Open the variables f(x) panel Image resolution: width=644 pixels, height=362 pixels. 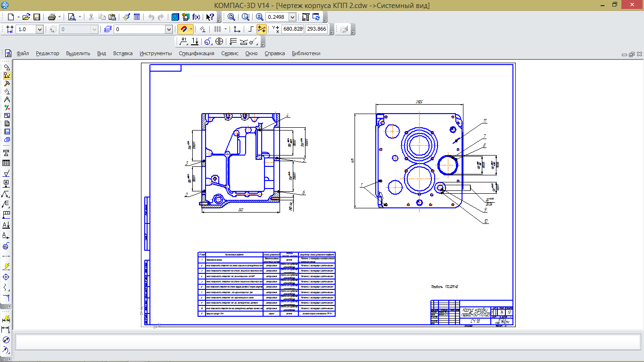(196, 16)
